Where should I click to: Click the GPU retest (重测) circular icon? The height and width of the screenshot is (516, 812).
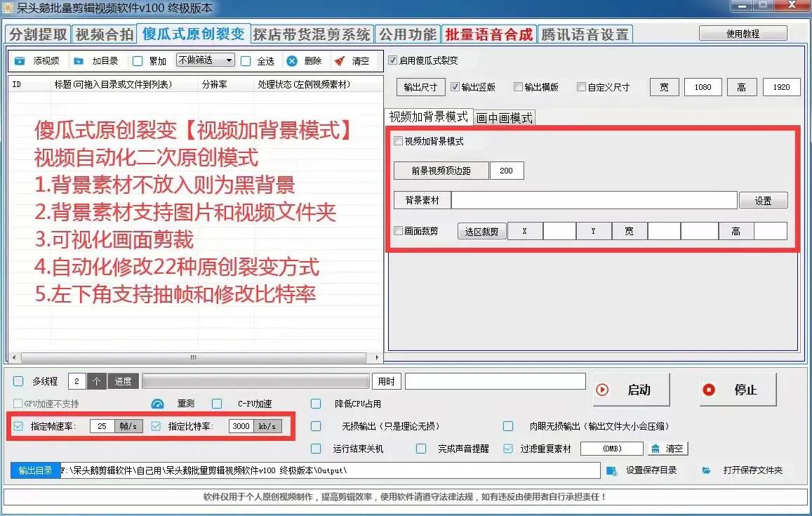coord(157,403)
